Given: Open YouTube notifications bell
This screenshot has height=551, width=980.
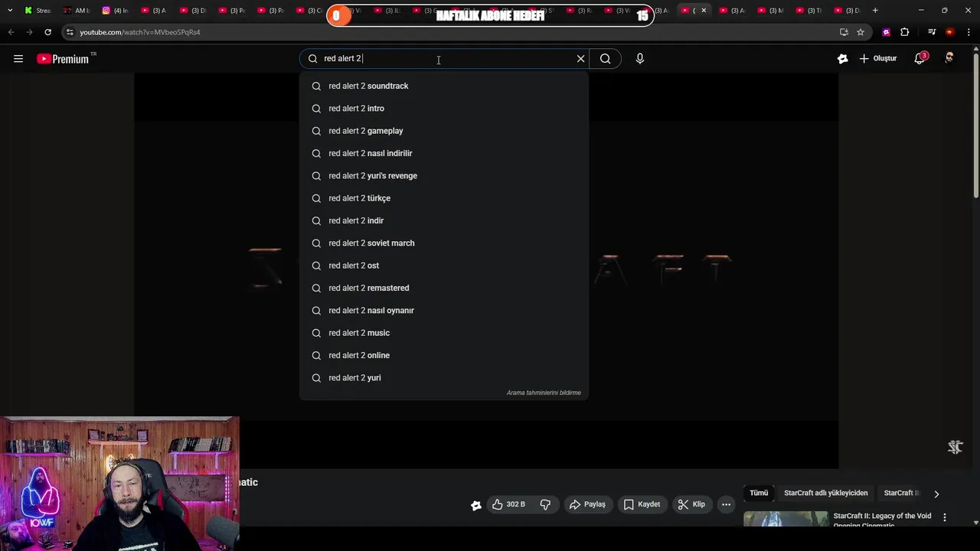Looking at the screenshot, I should pyautogui.click(x=920, y=59).
